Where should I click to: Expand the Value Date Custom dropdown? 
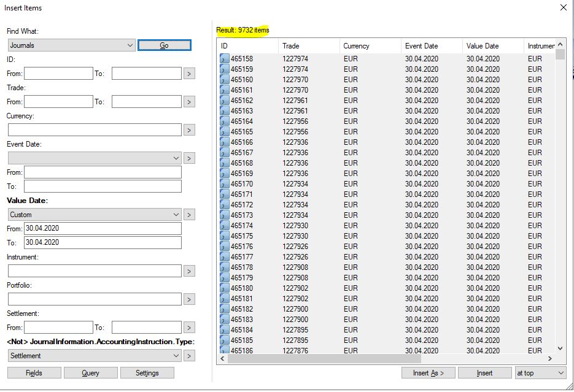click(95, 215)
